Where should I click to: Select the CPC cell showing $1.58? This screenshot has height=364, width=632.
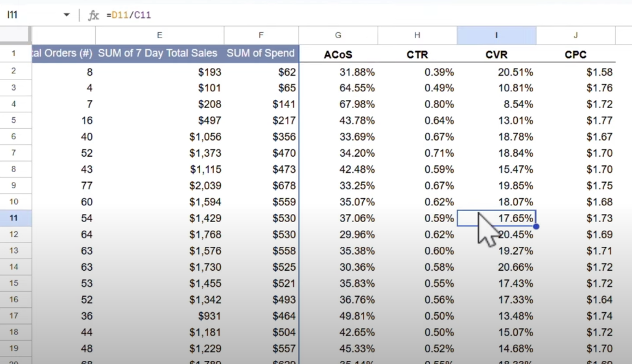[x=575, y=72]
